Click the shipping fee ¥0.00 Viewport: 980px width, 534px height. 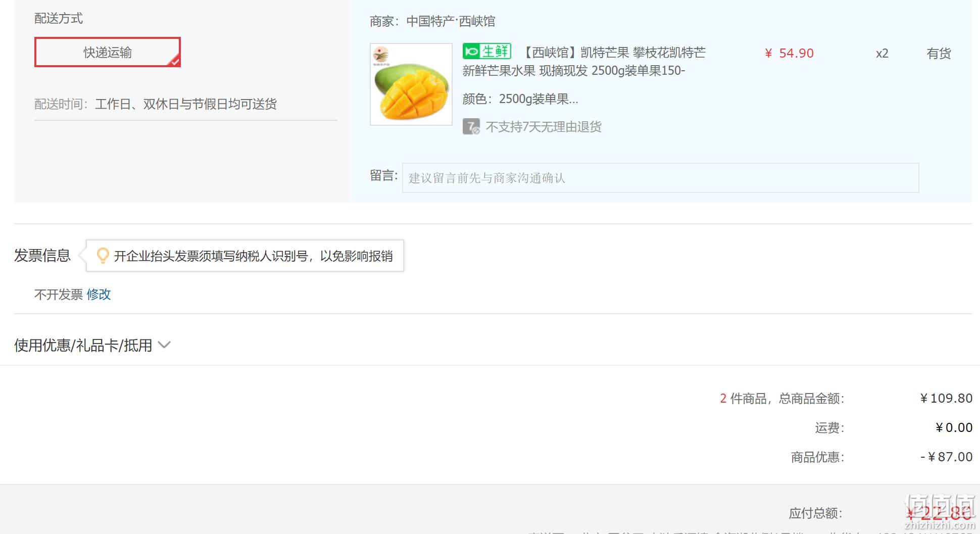pos(954,428)
